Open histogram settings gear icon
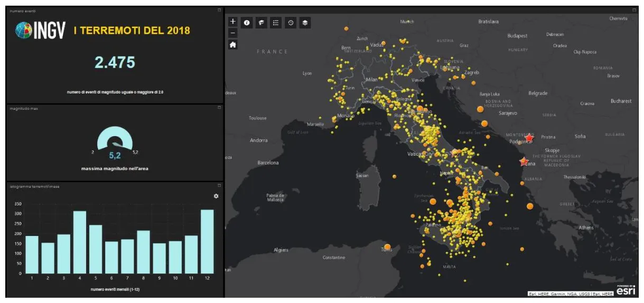 pyautogui.click(x=216, y=196)
